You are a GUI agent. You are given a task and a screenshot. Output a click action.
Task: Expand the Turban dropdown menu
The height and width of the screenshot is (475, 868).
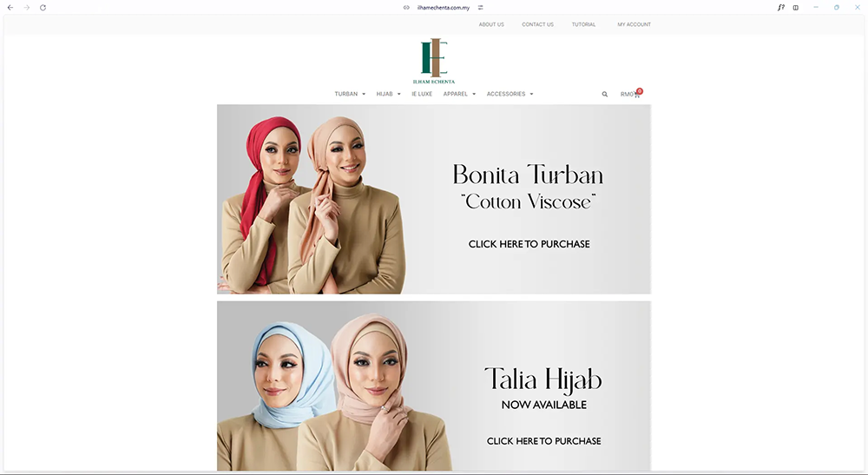(x=350, y=94)
